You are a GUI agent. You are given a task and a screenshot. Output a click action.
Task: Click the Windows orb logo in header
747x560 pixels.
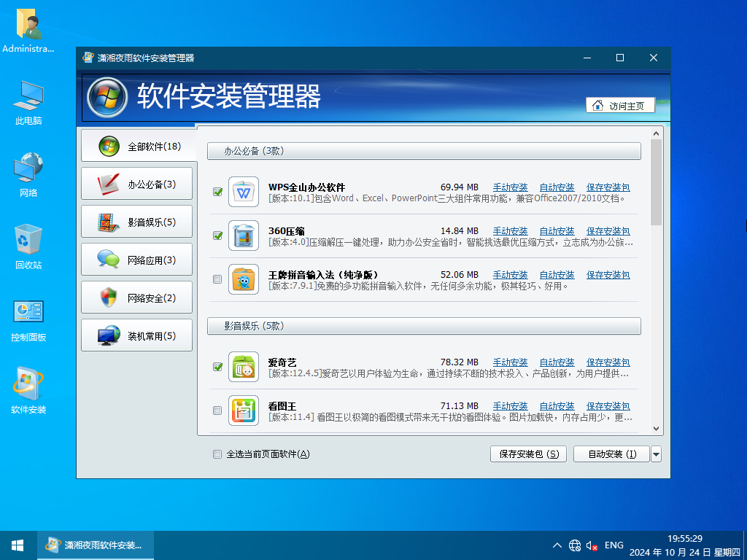(107, 97)
